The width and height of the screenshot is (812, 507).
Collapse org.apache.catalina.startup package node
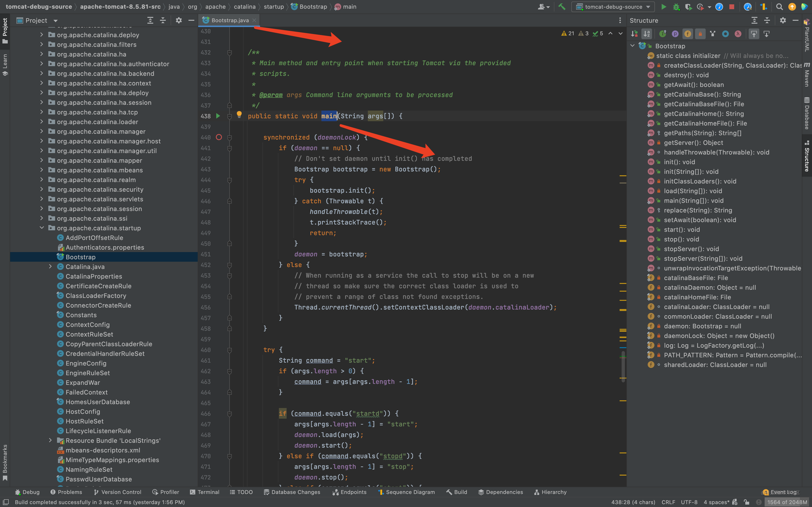(x=42, y=228)
